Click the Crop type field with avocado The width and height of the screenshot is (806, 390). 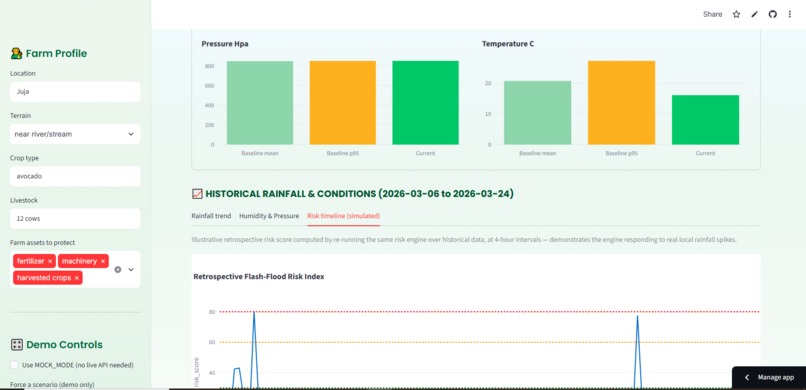pos(75,176)
